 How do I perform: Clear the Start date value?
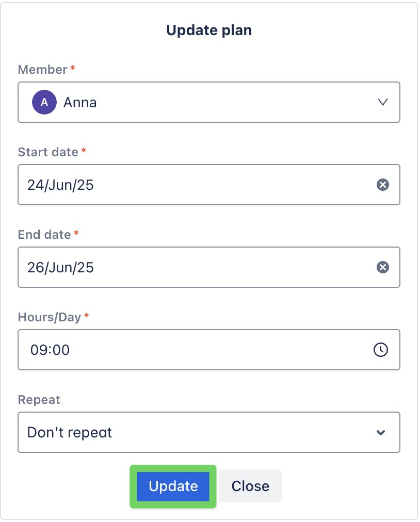tap(382, 185)
